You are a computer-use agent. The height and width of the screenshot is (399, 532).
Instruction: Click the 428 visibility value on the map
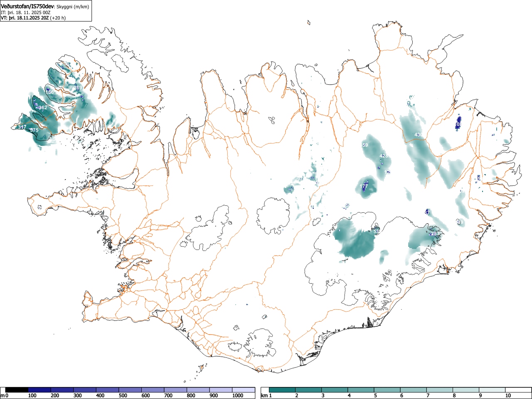[x=384, y=156]
